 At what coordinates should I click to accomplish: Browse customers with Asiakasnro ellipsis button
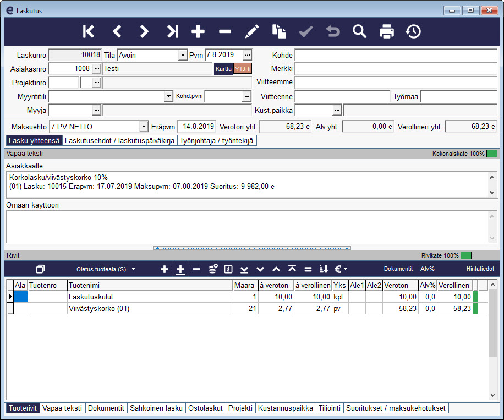(97, 69)
